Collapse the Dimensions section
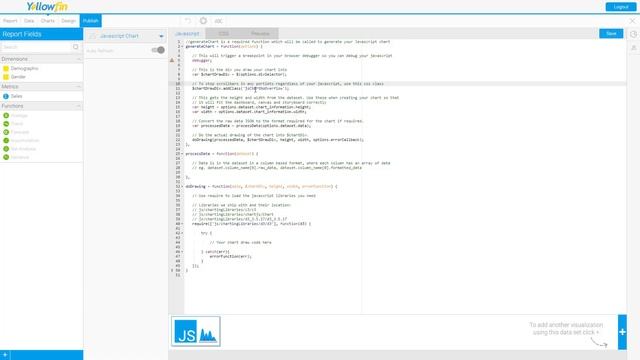The width and height of the screenshot is (640, 360). click(x=78, y=59)
